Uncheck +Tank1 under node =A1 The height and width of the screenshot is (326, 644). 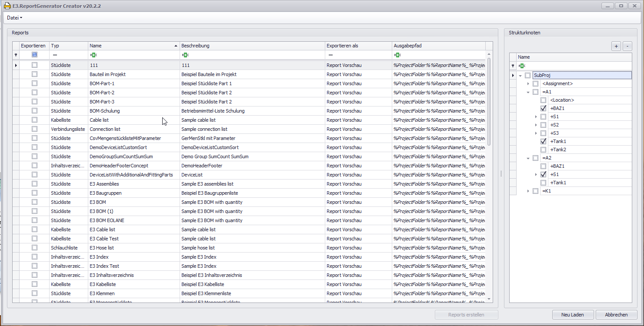coord(543,141)
